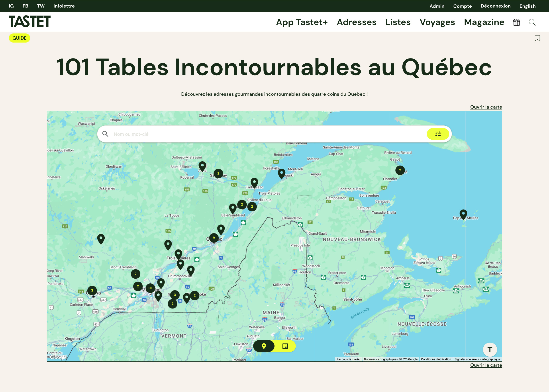Click the map pin at Trois-Rivières
Image resolution: width=549 pixels, height=392 pixels.
(x=178, y=255)
